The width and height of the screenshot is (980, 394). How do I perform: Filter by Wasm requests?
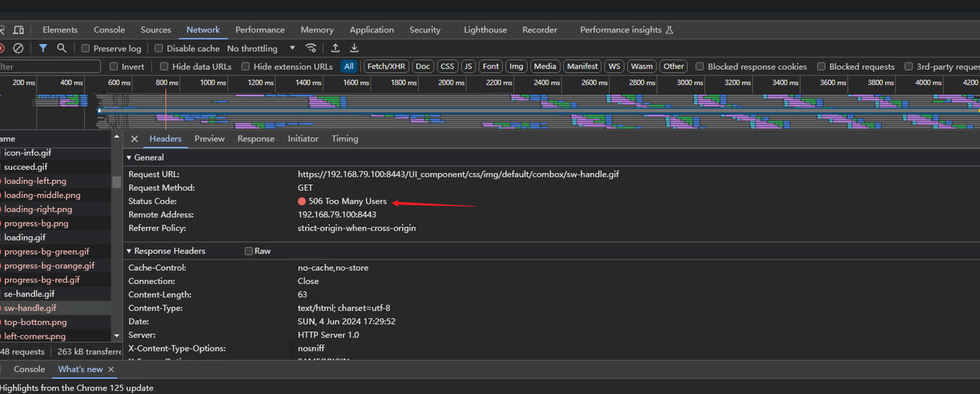click(642, 66)
